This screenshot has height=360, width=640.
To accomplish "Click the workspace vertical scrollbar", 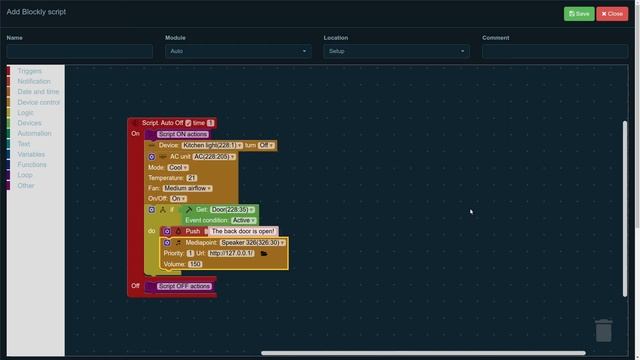I will pyautogui.click(x=625, y=209).
